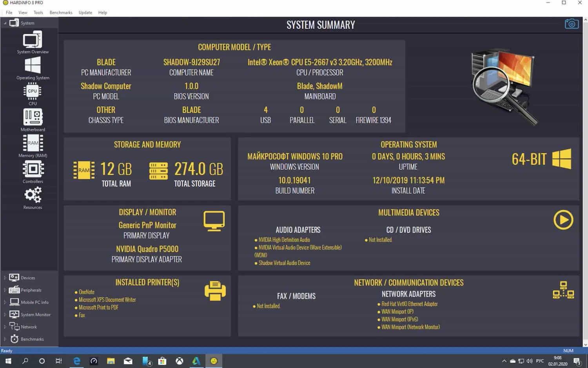588x368 pixels.
Task: Open the Tools menu
Action: point(38,12)
